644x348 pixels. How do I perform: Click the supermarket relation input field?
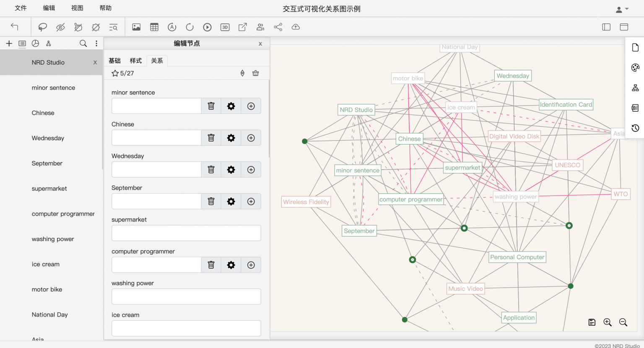[186, 233]
